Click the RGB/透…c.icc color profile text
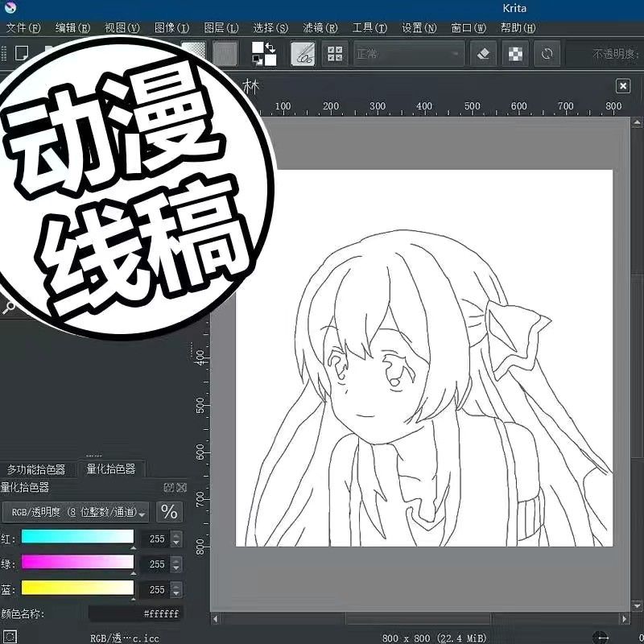This screenshot has width=644, height=644. click(x=125, y=638)
